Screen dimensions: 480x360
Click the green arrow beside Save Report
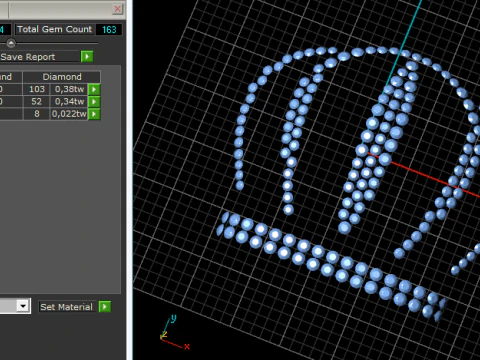click(87, 57)
